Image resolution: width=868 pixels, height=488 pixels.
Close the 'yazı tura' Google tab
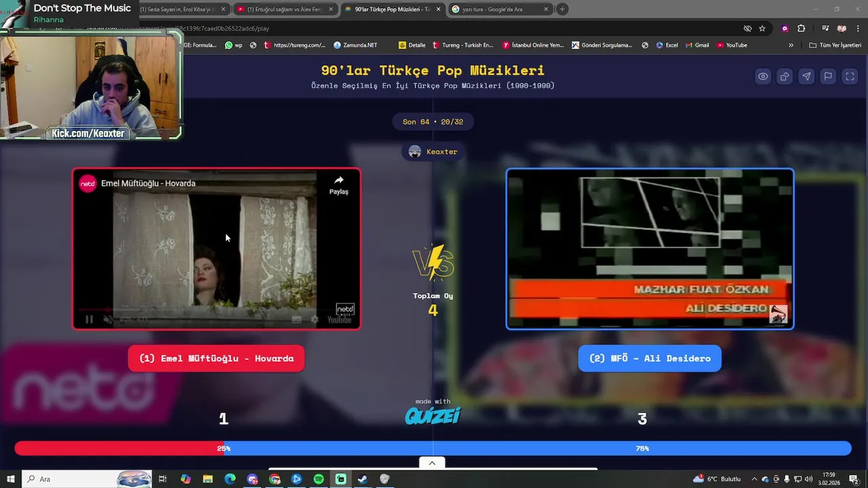point(546,9)
